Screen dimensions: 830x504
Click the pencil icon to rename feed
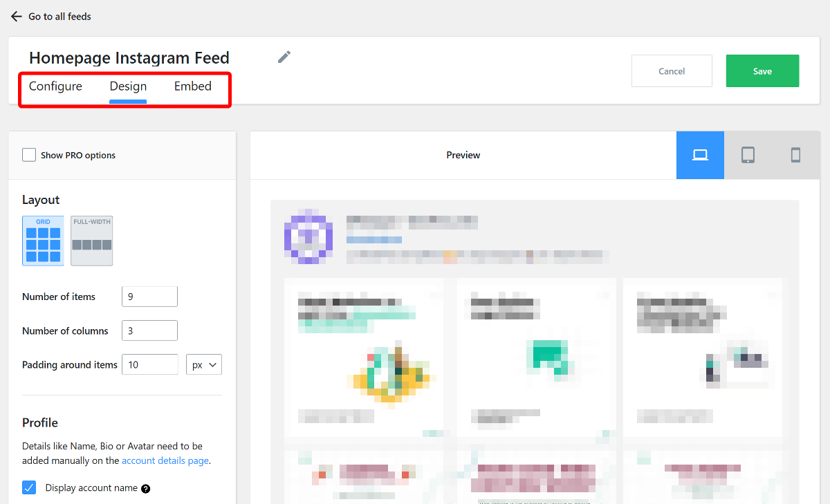[284, 57]
